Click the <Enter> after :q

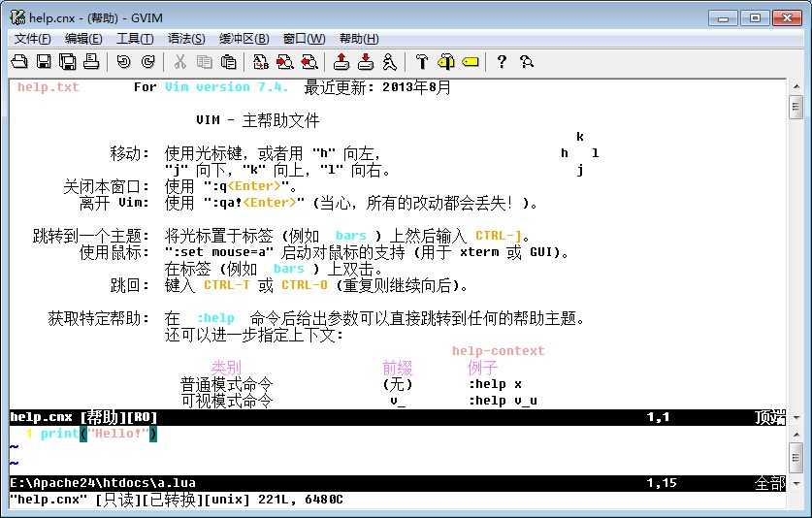pos(254,186)
